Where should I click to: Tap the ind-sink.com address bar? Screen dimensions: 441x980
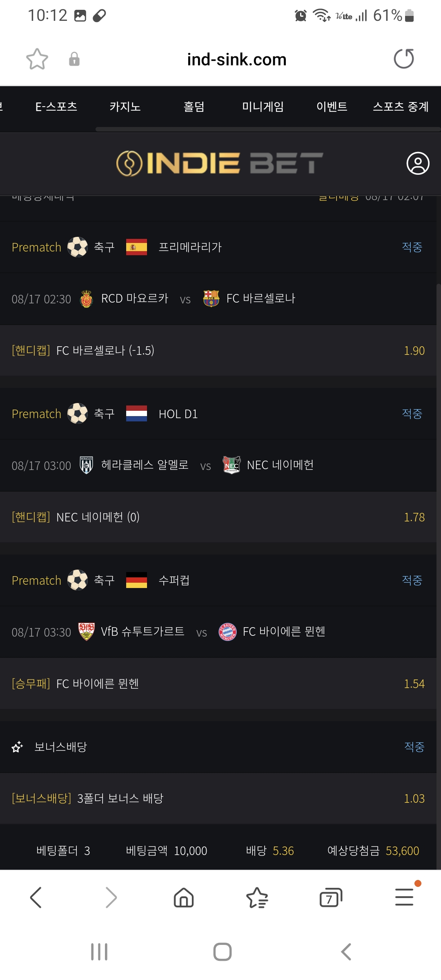[237, 60]
